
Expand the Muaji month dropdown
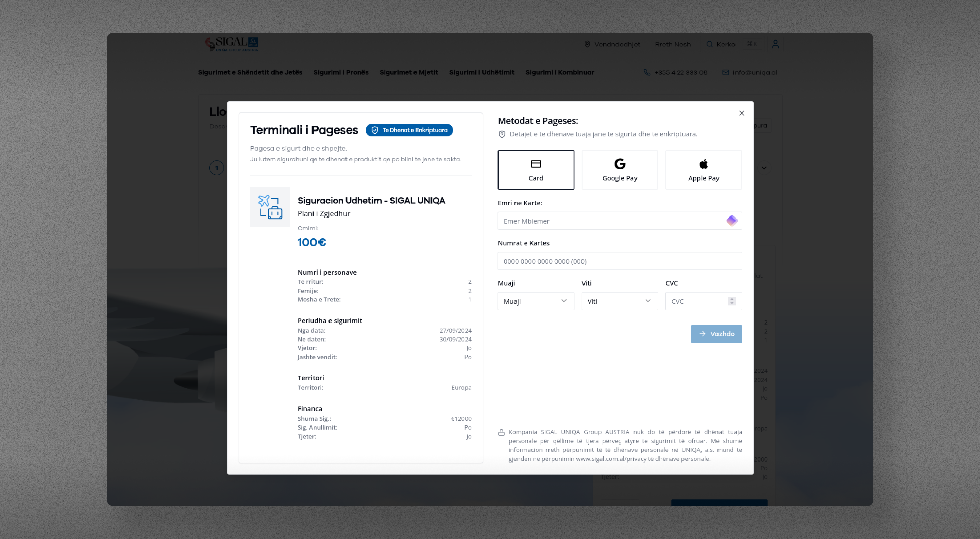[x=535, y=301]
